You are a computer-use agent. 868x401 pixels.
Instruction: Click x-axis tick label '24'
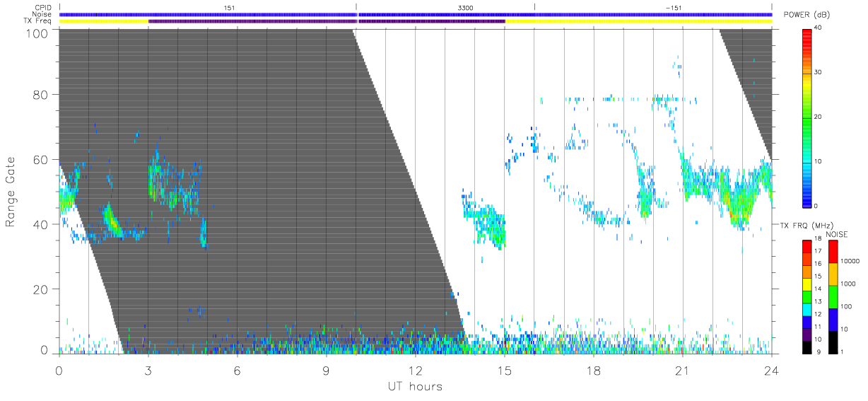coord(771,370)
